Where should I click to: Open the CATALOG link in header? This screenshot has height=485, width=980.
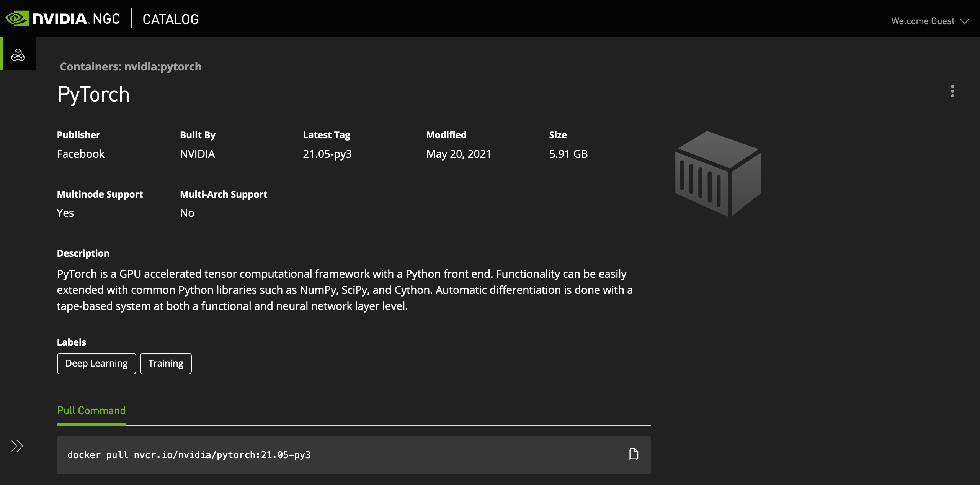pos(171,19)
